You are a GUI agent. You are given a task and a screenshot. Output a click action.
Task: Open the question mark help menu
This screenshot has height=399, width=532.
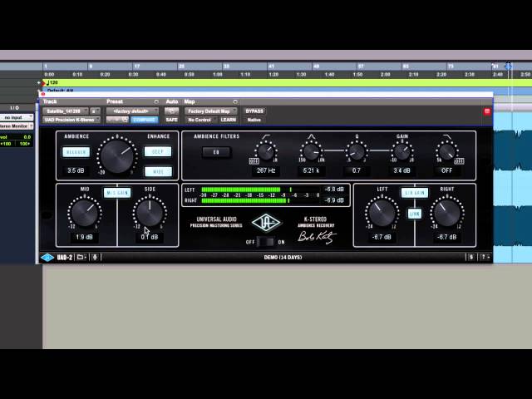point(485,257)
